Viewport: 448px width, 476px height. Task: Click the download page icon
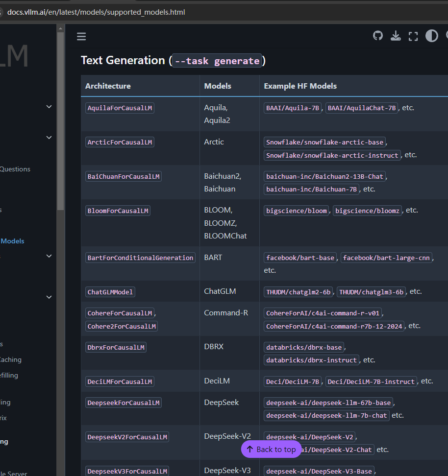(395, 36)
